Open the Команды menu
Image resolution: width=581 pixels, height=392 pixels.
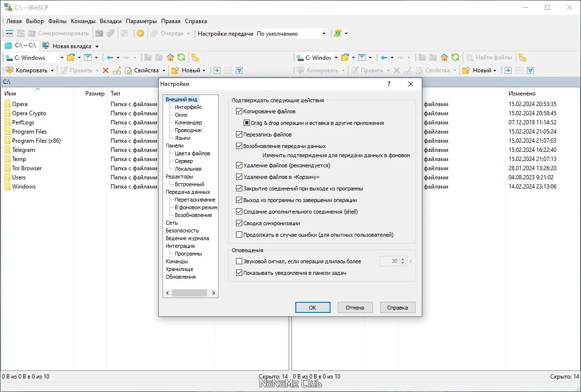tap(83, 21)
